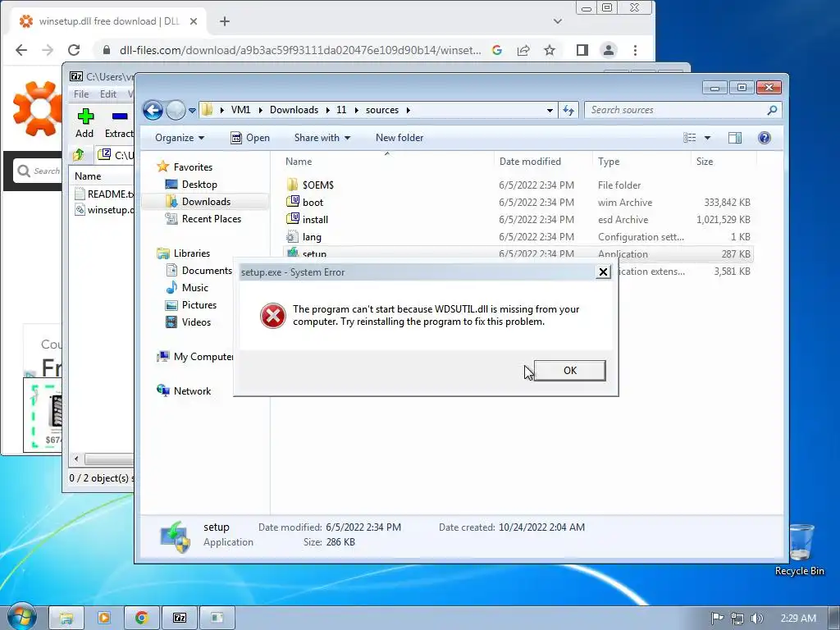Expand the view options dropdown arrow
The height and width of the screenshot is (630, 840).
point(707,138)
